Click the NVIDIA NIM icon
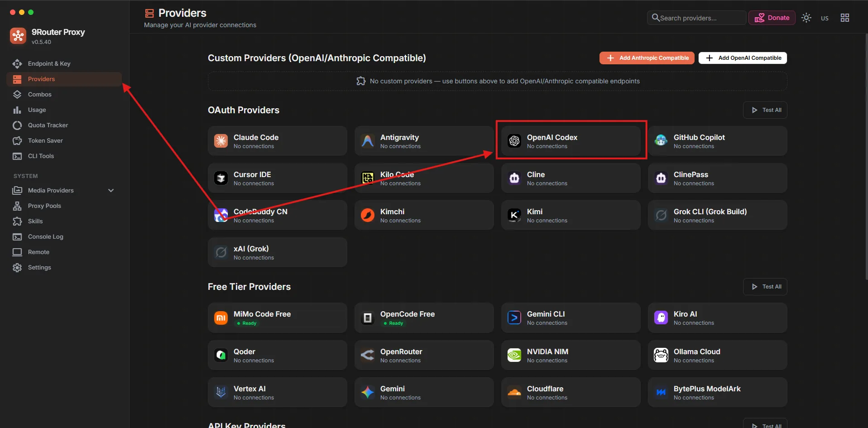Screen dimensions: 868x428 point(514,355)
